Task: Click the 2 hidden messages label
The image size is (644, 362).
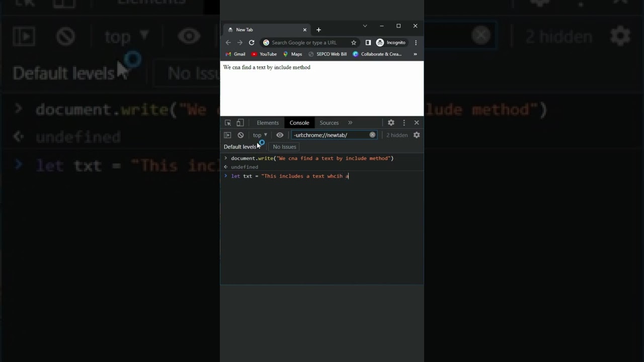Action: coord(397,135)
